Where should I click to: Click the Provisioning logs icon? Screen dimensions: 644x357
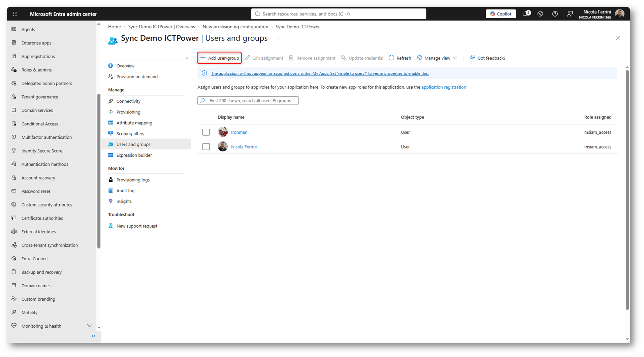coord(111,180)
